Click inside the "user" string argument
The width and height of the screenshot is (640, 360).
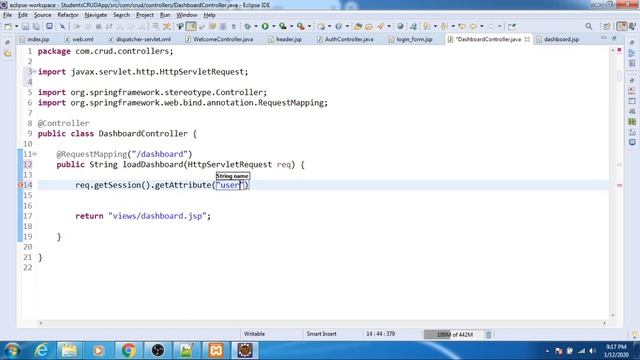pyautogui.click(x=229, y=185)
